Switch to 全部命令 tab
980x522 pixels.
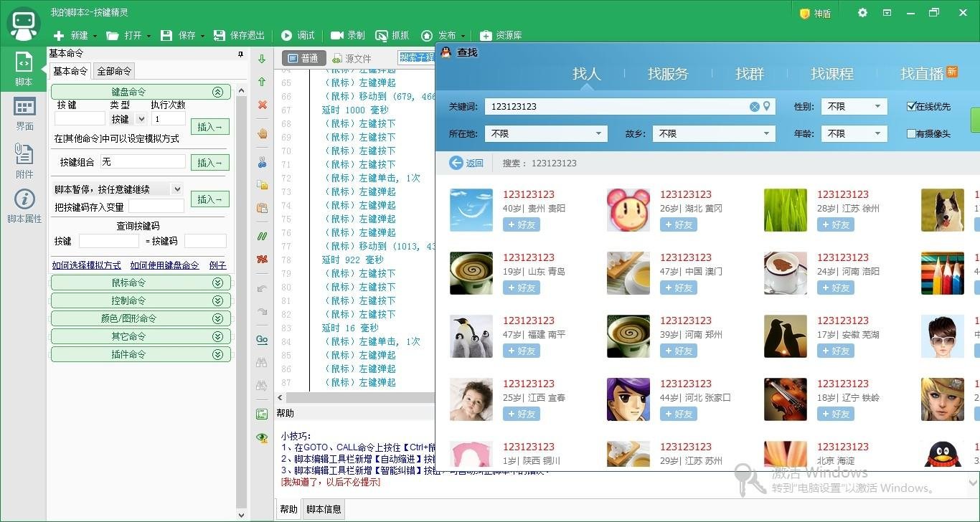tap(114, 71)
